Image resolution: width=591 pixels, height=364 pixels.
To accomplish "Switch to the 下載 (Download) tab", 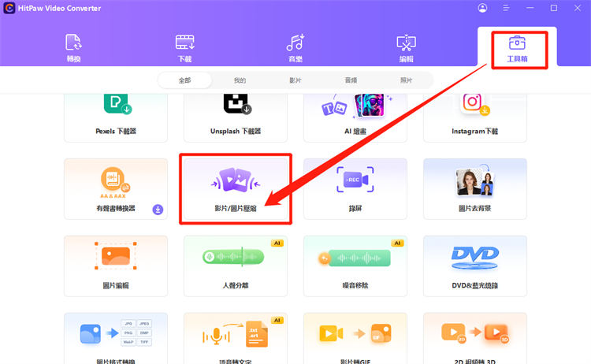I will (184, 48).
